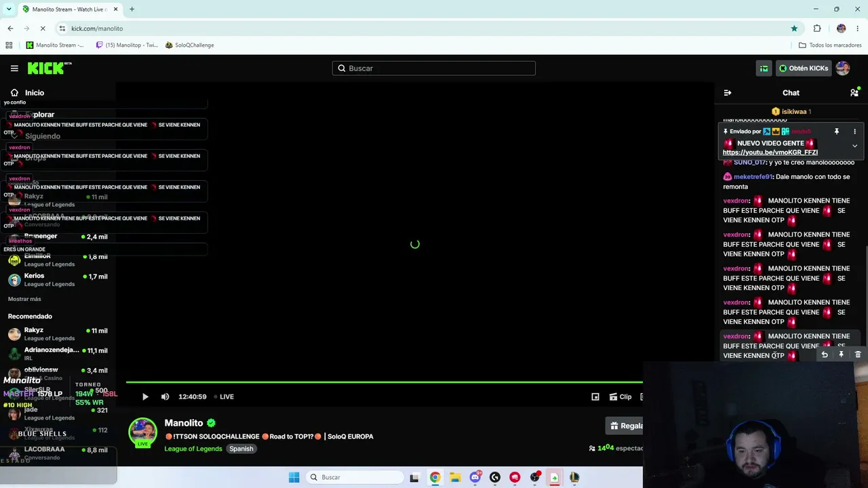Expand the pinned message chevron
The height and width of the screenshot is (488, 868).
point(854,146)
